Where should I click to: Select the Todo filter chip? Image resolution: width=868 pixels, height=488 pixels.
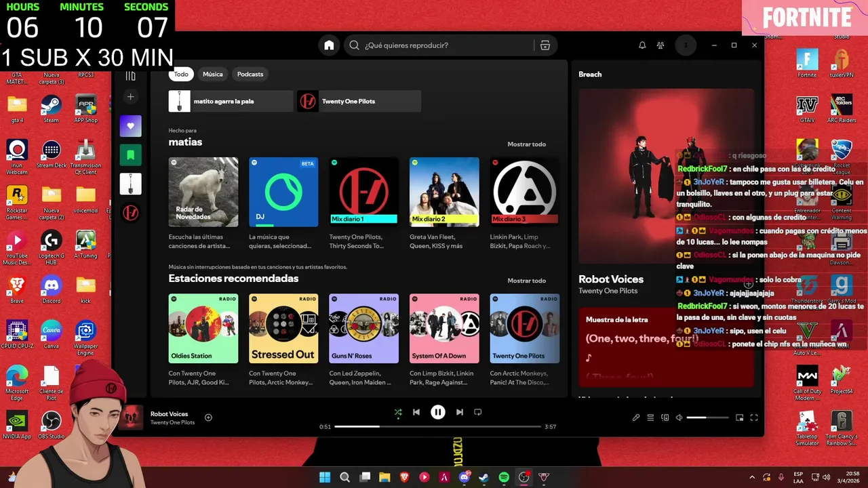pos(181,74)
